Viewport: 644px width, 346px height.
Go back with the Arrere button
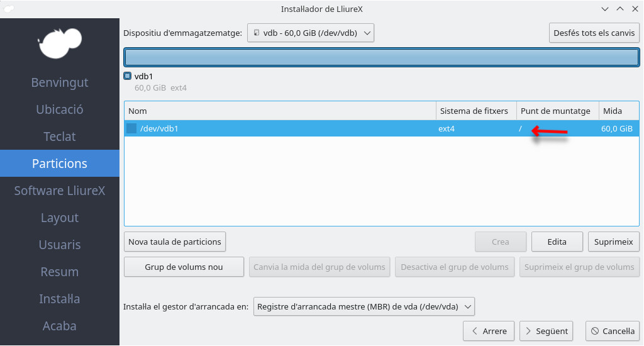click(x=488, y=331)
